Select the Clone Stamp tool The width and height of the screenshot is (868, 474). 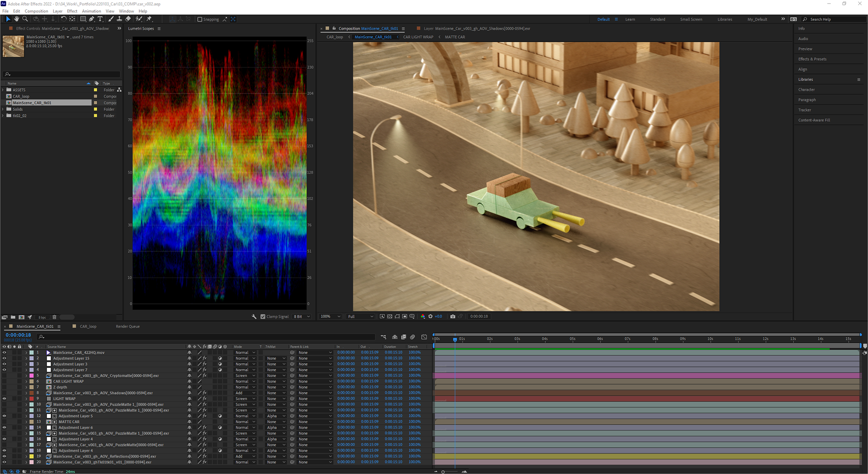point(119,19)
